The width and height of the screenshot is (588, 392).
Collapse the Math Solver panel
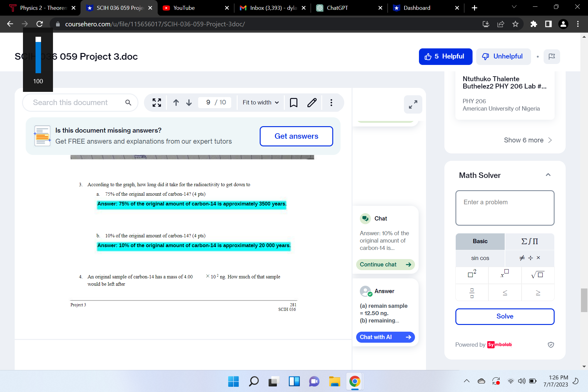point(548,175)
